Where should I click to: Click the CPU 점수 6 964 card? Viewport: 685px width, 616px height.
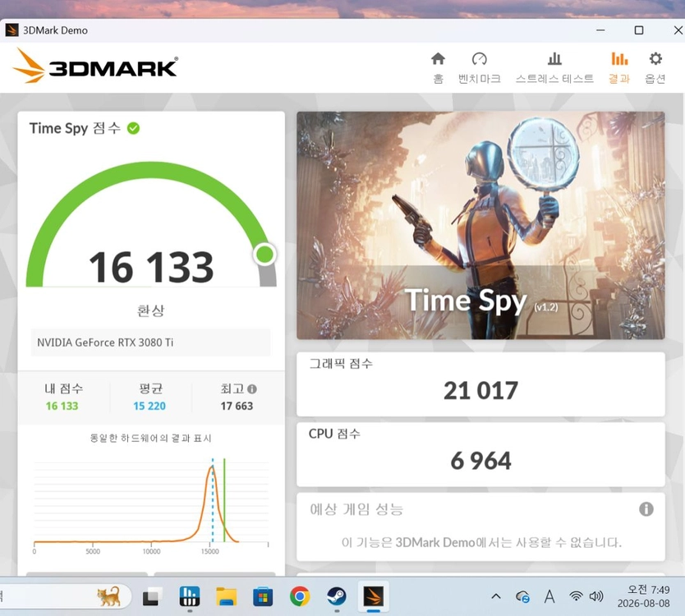coord(480,455)
